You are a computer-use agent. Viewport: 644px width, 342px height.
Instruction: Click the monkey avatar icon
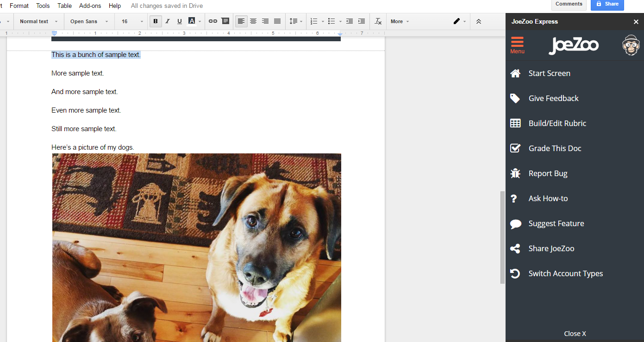[x=631, y=45]
